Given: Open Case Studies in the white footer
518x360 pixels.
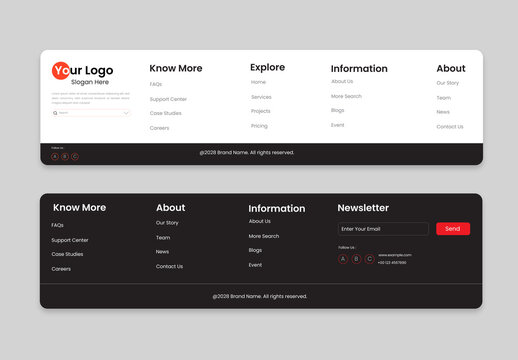Looking at the screenshot, I should tap(166, 113).
